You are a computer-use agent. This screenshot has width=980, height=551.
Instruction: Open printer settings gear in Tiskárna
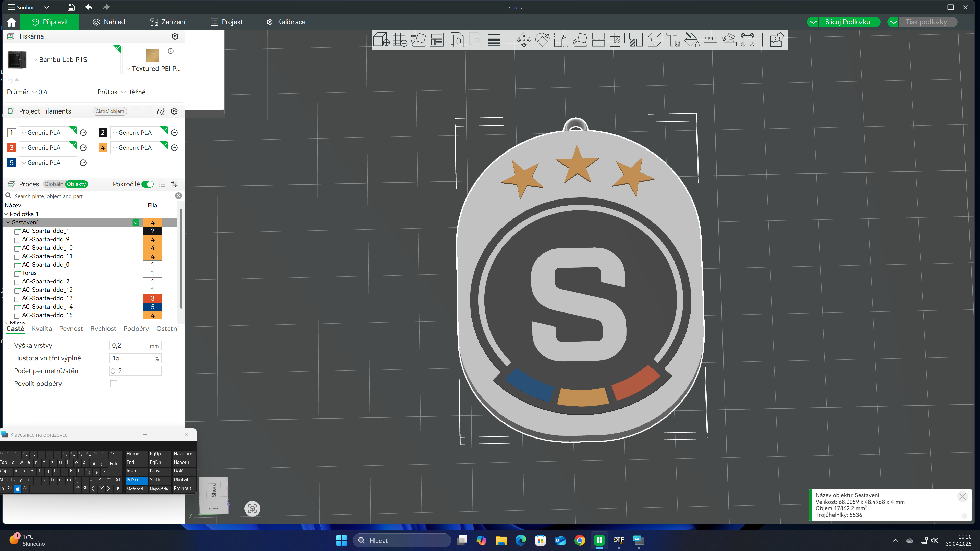[x=175, y=36]
